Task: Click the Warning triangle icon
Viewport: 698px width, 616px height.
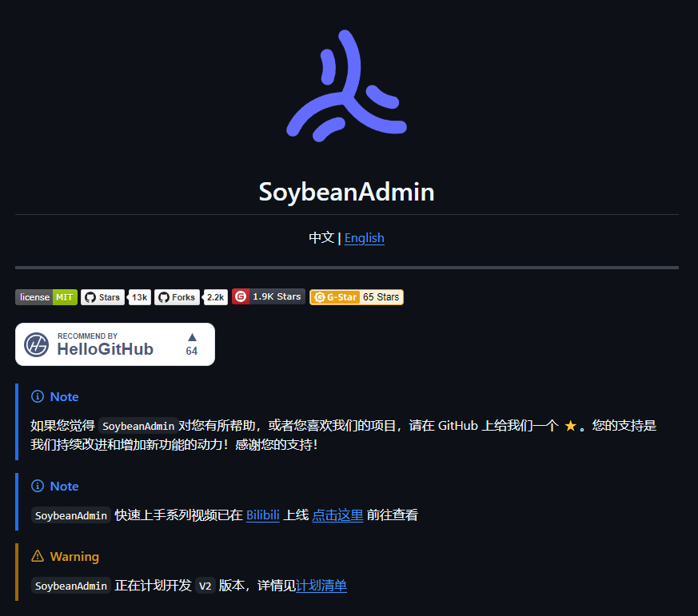Action: (x=38, y=556)
